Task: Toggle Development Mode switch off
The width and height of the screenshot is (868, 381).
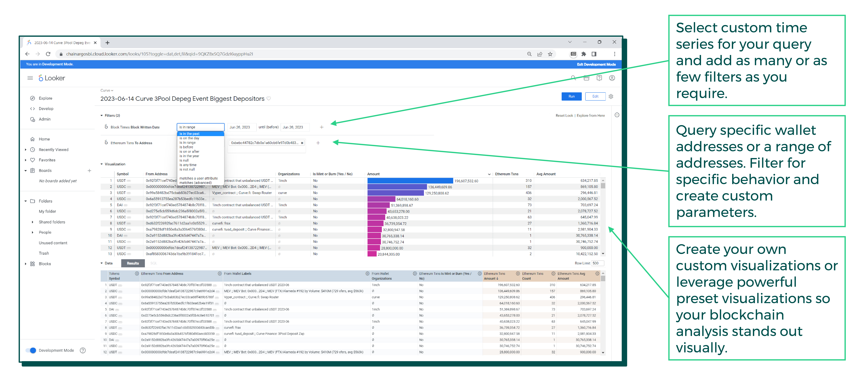Action: [31, 351]
